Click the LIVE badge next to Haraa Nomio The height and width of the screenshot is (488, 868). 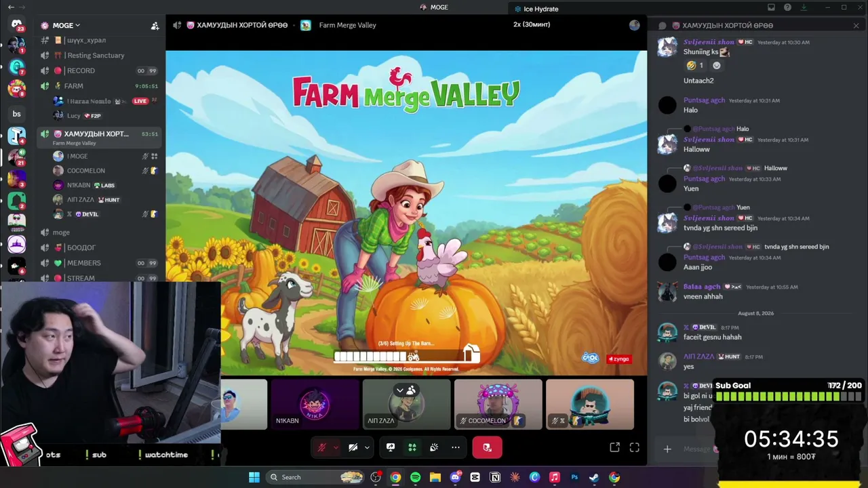tap(140, 101)
